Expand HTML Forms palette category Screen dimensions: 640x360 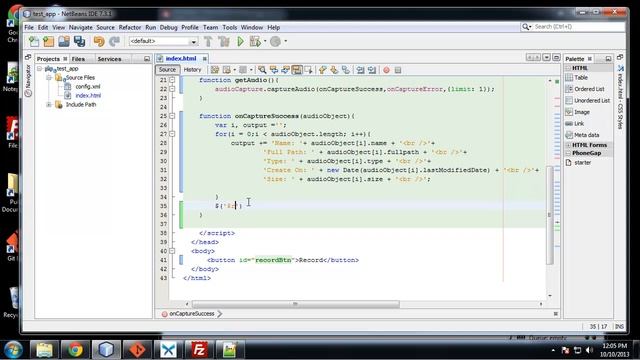coord(568,145)
